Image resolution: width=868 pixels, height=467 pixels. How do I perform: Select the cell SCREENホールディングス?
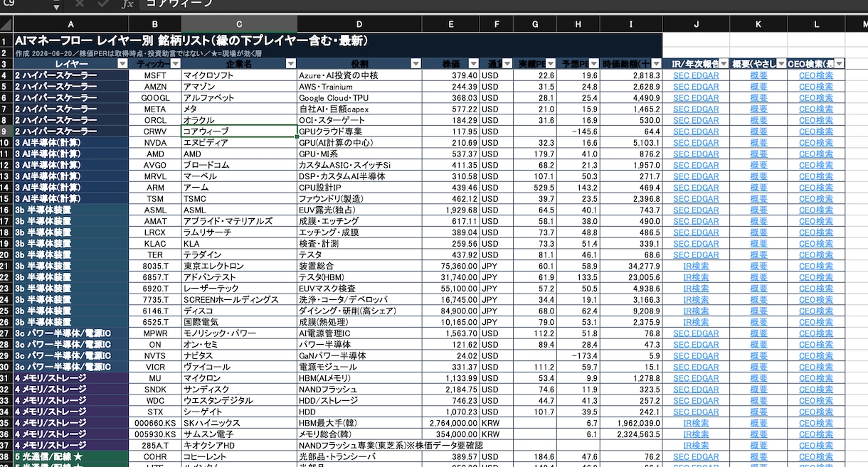pyautogui.click(x=239, y=300)
